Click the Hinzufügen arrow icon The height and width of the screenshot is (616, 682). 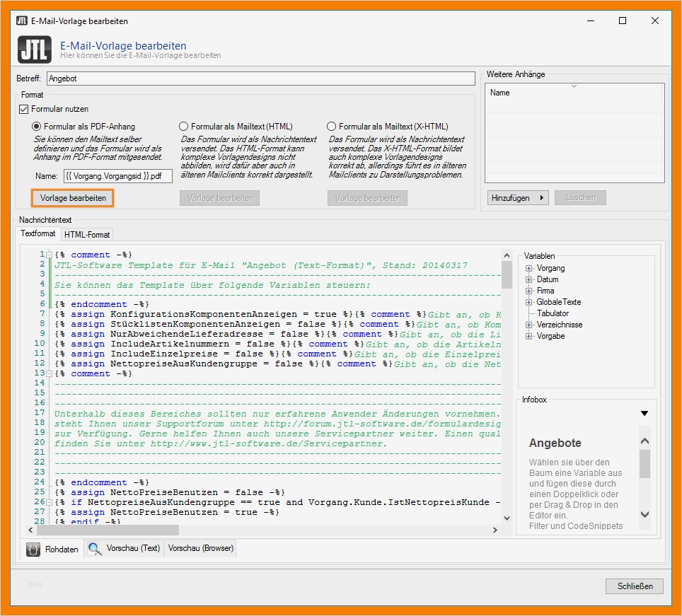tap(542, 198)
